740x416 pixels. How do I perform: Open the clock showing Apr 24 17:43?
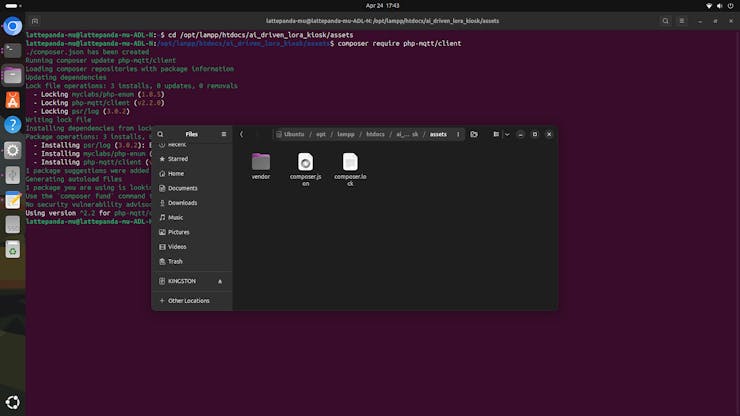point(382,6)
